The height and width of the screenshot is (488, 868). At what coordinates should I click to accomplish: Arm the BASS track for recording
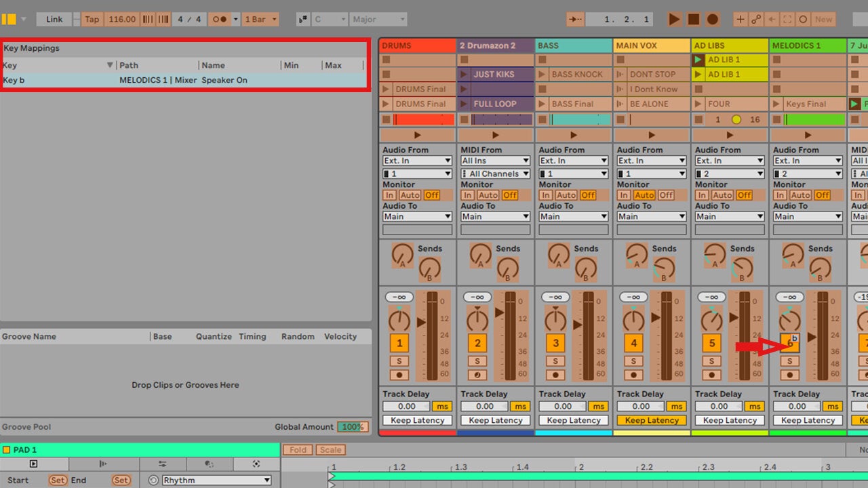click(x=555, y=375)
